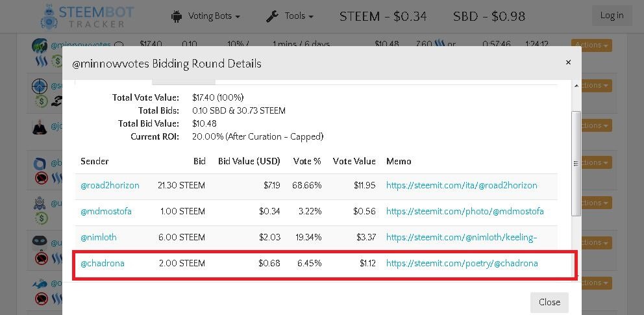Click the suited man avatar icon

pos(40,127)
